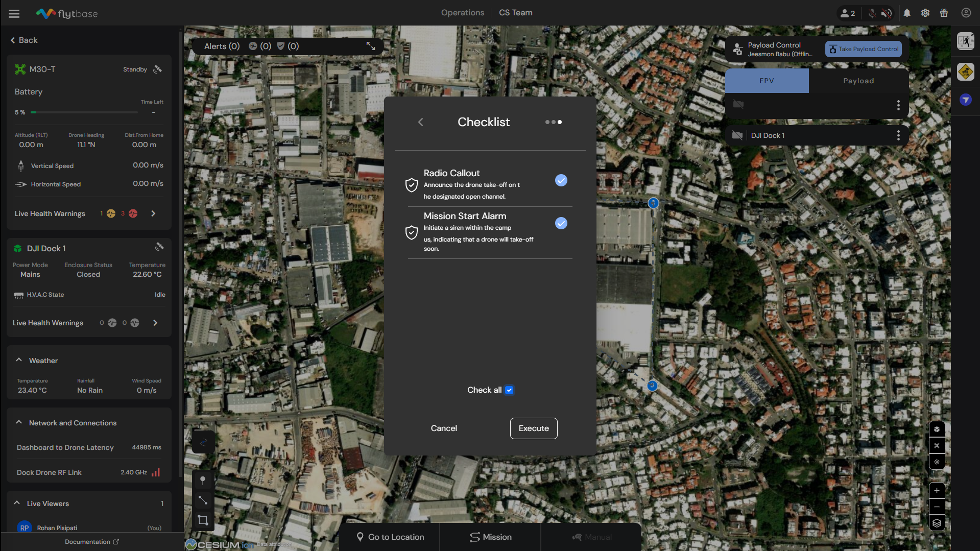This screenshot has height=551, width=980.
Task: Open the user account profile icon
Action: pos(966,13)
